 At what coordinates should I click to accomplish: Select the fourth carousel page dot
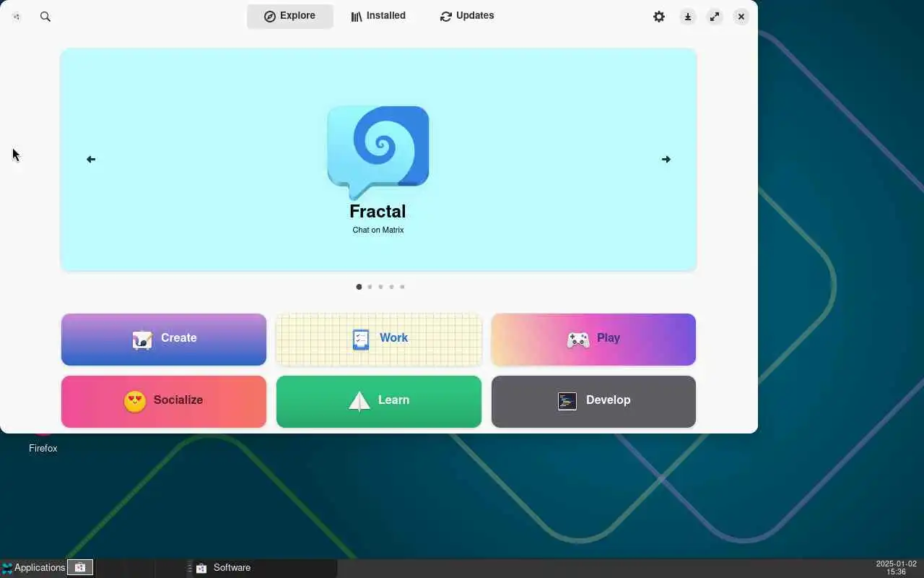tap(391, 287)
